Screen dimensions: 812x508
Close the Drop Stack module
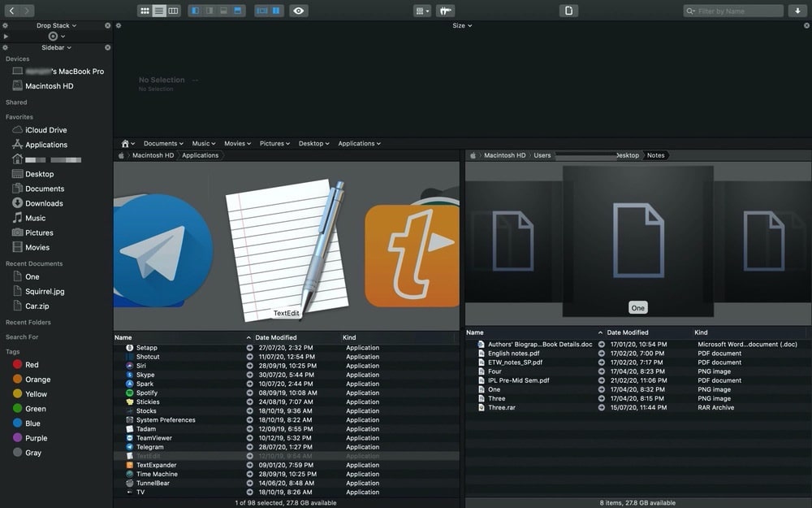coord(108,25)
